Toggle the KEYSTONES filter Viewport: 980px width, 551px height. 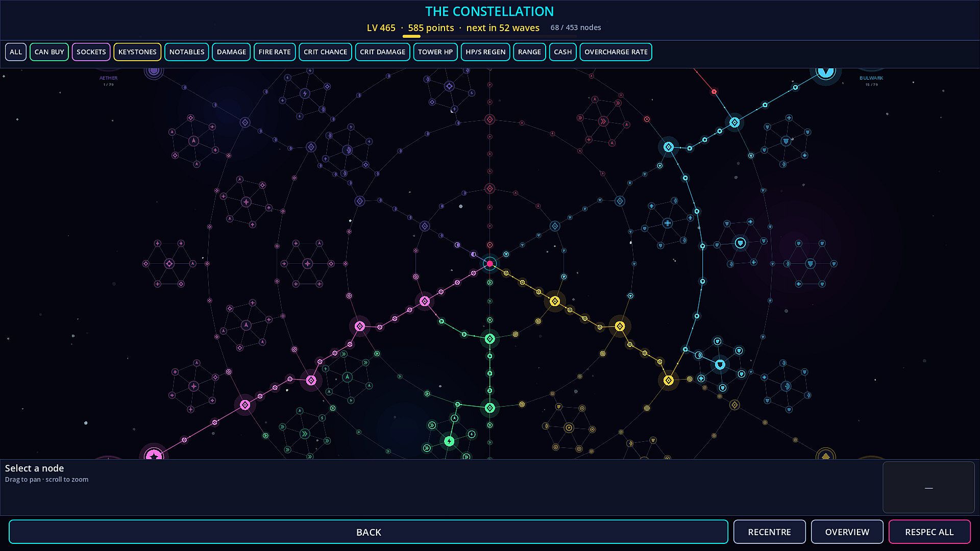[x=137, y=52]
